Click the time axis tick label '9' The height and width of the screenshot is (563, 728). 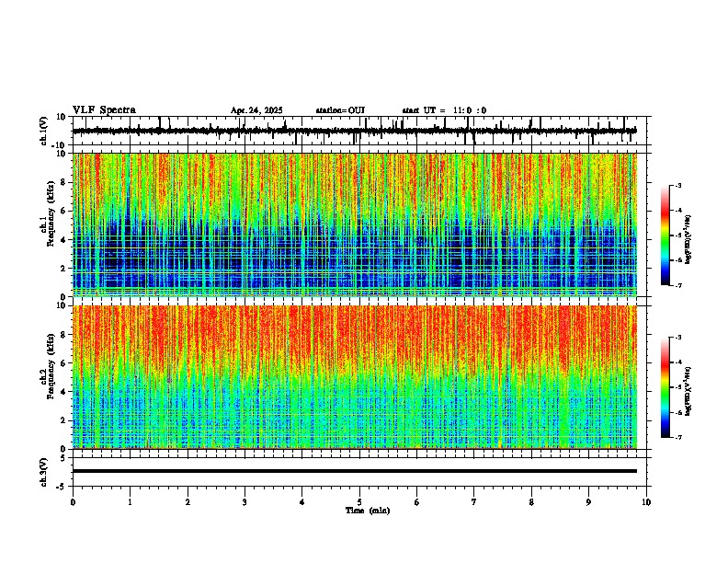pos(588,502)
